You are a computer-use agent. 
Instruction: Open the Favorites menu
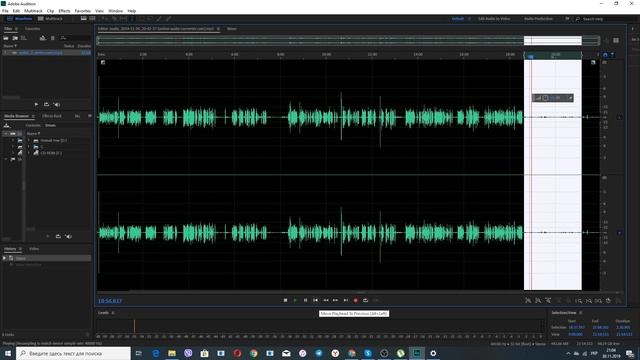point(82,11)
